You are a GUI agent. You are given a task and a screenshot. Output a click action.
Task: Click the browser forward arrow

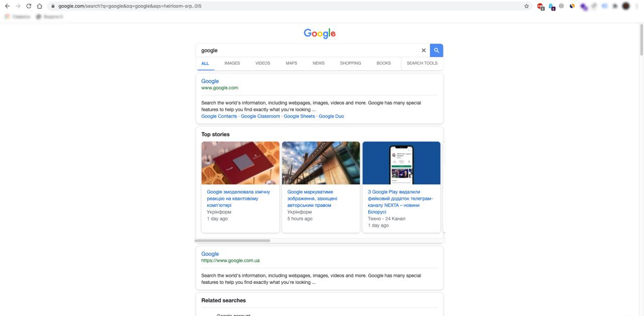[x=18, y=6]
